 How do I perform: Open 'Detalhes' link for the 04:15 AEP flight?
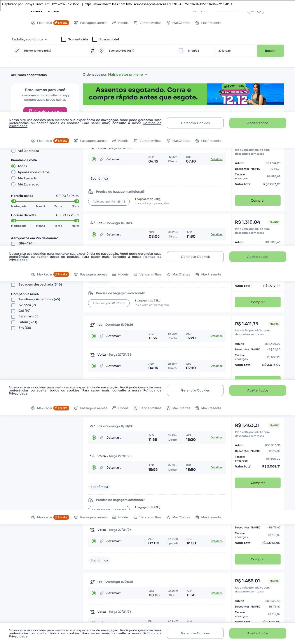216,159
